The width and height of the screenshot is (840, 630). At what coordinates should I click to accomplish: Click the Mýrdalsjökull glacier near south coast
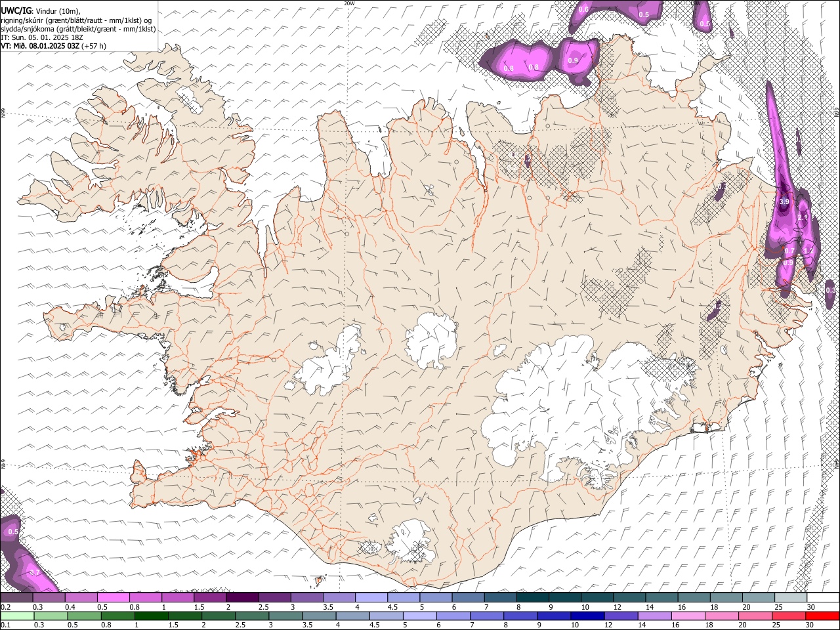(411, 541)
